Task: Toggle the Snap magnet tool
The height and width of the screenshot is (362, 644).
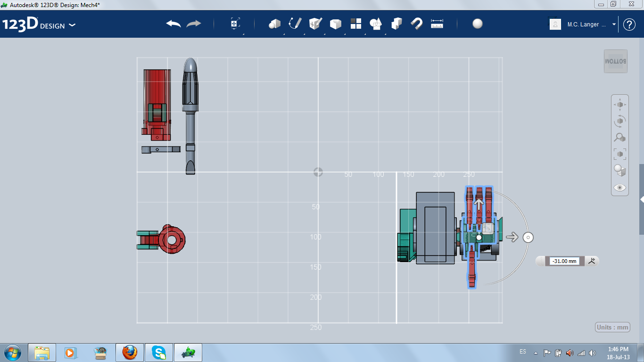Action: coord(417,24)
